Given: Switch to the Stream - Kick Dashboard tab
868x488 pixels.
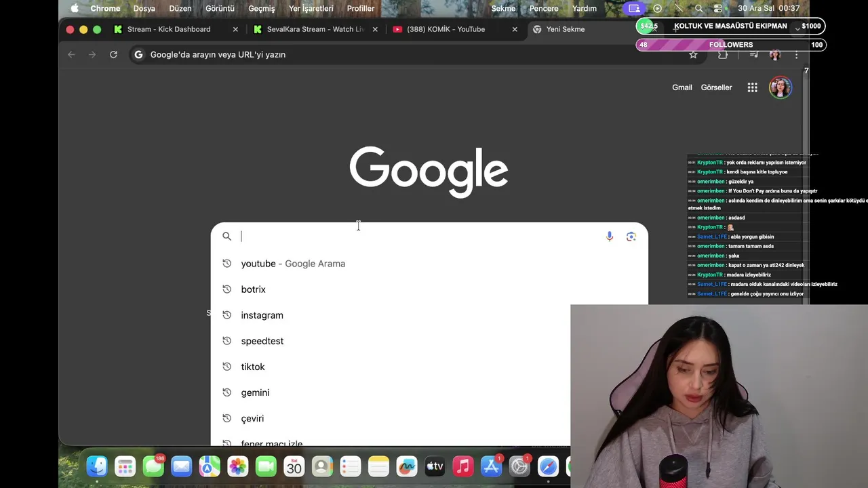Looking at the screenshot, I should [169, 29].
